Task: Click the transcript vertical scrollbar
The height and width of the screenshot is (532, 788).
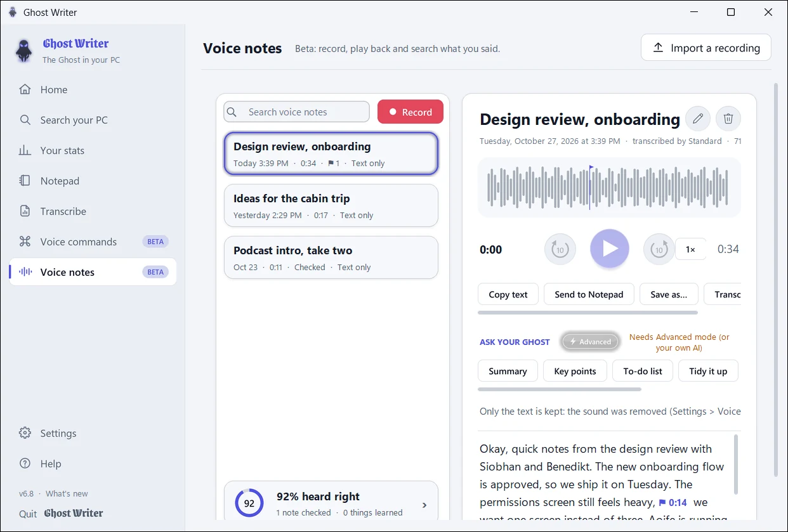Action: 736,465
